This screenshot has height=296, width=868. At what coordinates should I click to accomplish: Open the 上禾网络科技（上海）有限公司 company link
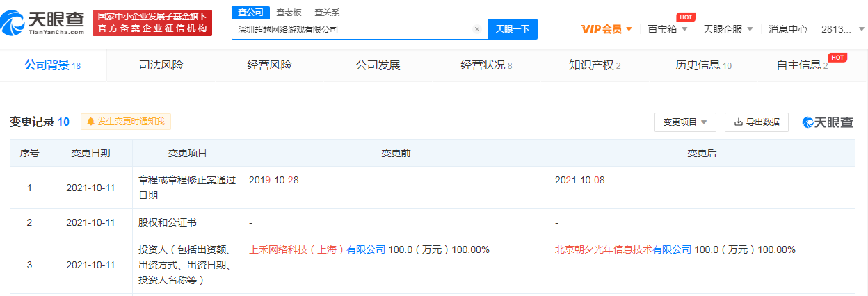[317, 249]
